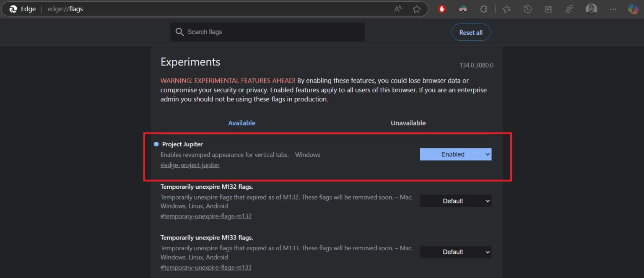
Task: Open the Share icon in the toolbar
Action: coord(549,9)
